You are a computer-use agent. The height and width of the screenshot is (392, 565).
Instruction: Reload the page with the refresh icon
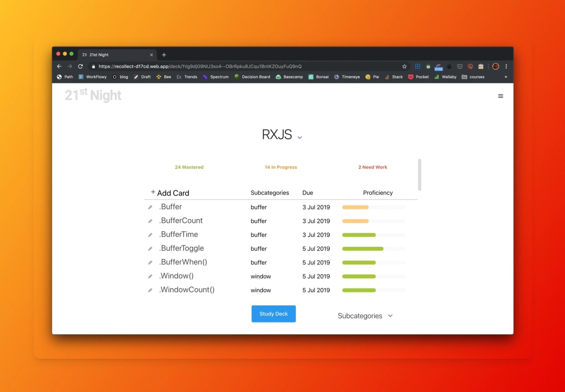tap(80, 66)
